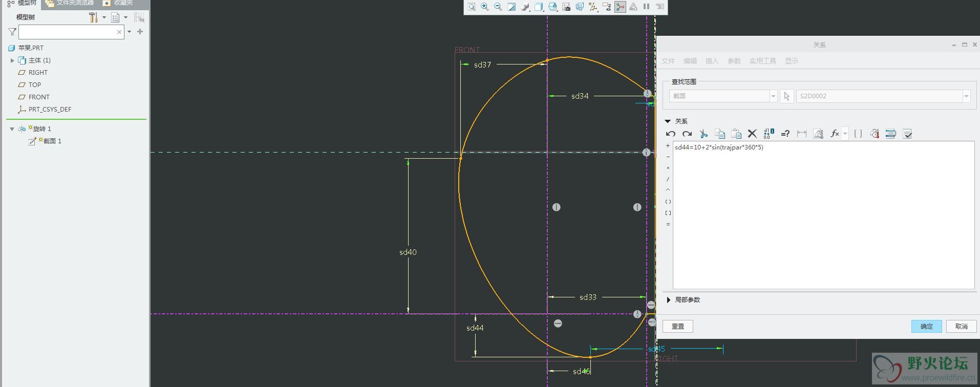The height and width of the screenshot is (387, 980).
Task: Insert parentheses from side column
Action: pos(668,202)
